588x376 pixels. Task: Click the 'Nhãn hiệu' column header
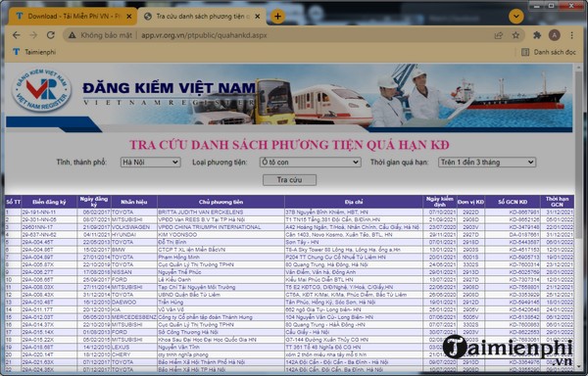point(134,202)
